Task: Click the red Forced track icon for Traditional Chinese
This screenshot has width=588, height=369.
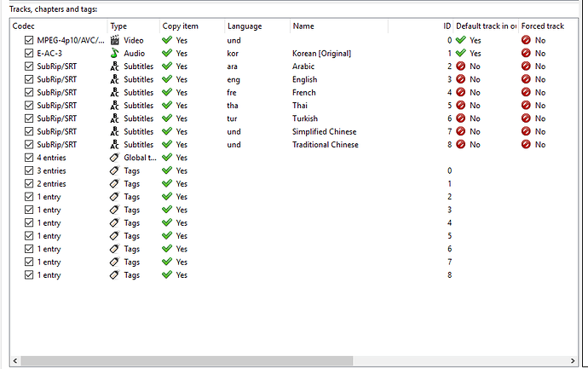Action: point(526,144)
